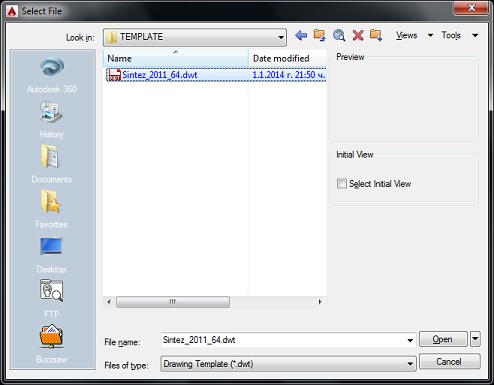Expand the Look in TEMPLATE dropdown
Viewport: 494px width, 385px height.
281,37
